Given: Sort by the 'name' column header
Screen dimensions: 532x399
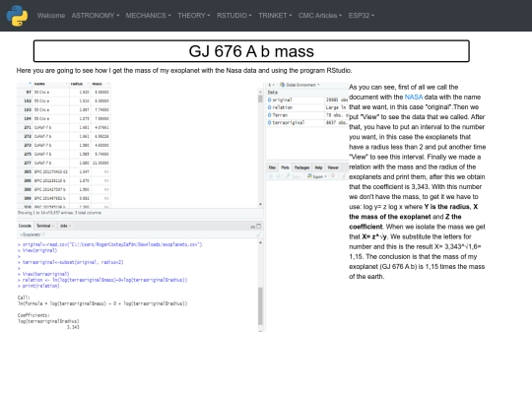Looking at the screenshot, I should tap(51, 84).
